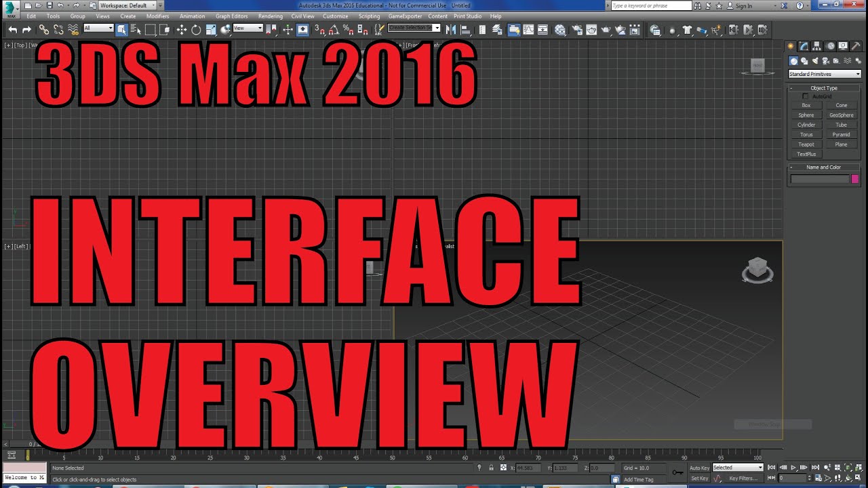Toggle Auto Key animation mode
The height and width of the screenshot is (488, 868).
pyautogui.click(x=699, y=468)
